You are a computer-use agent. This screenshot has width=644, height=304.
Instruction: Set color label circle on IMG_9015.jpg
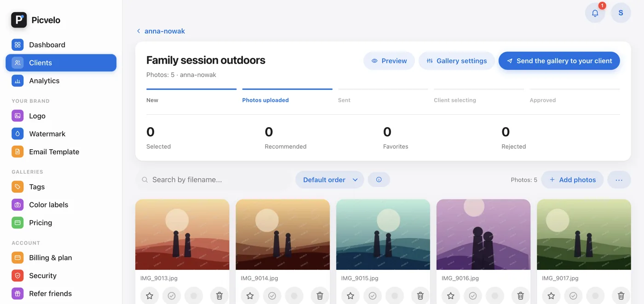tap(394, 296)
